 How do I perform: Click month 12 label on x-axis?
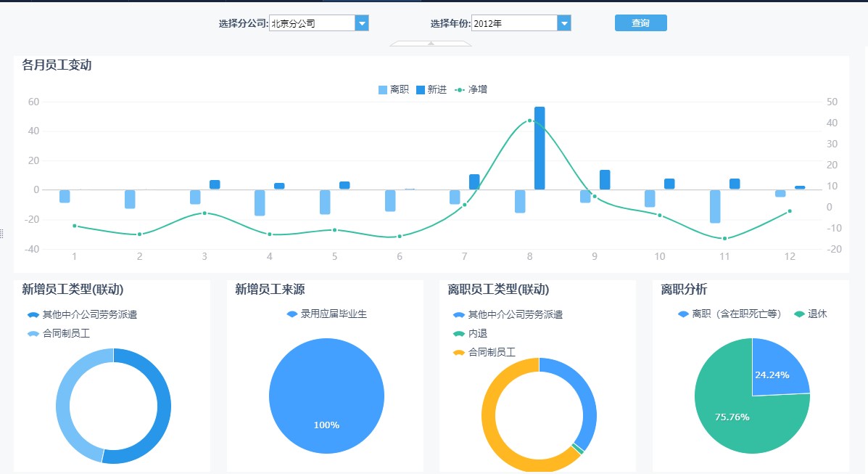tap(790, 256)
